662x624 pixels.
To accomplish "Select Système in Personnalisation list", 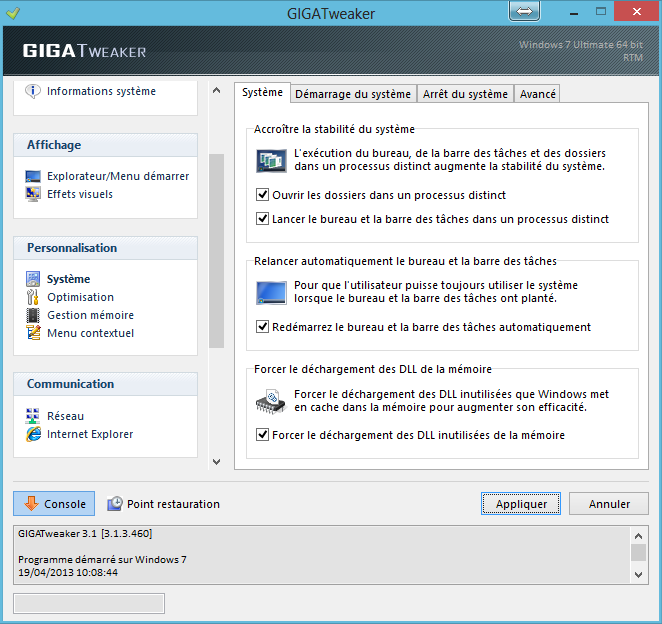I will pyautogui.click(x=68, y=279).
